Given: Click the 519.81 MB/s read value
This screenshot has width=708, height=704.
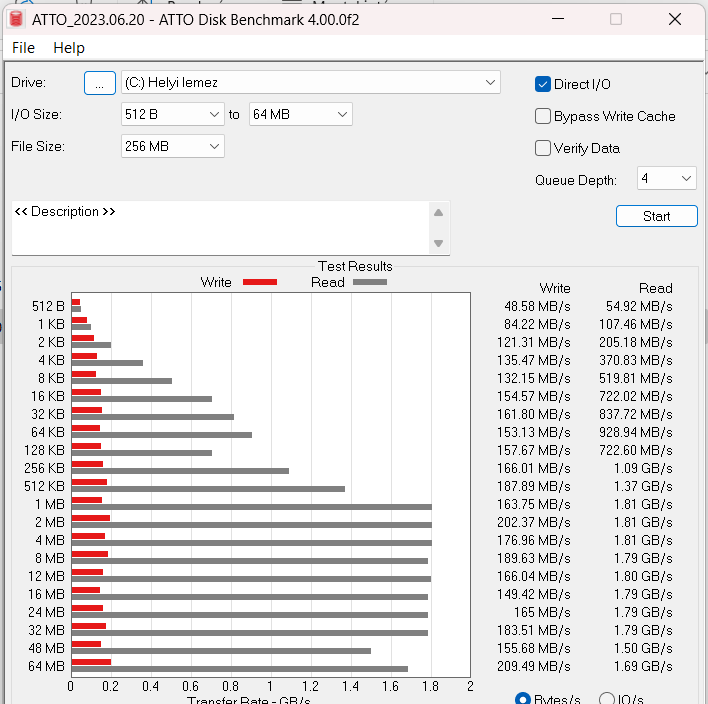Looking at the screenshot, I should click(636, 378).
